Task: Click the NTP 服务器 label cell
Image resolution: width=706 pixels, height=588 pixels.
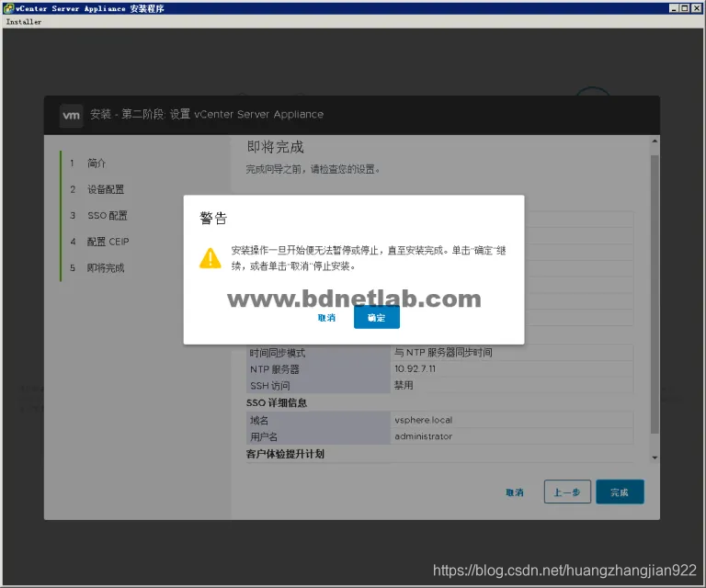Action: pyautogui.click(x=318, y=369)
